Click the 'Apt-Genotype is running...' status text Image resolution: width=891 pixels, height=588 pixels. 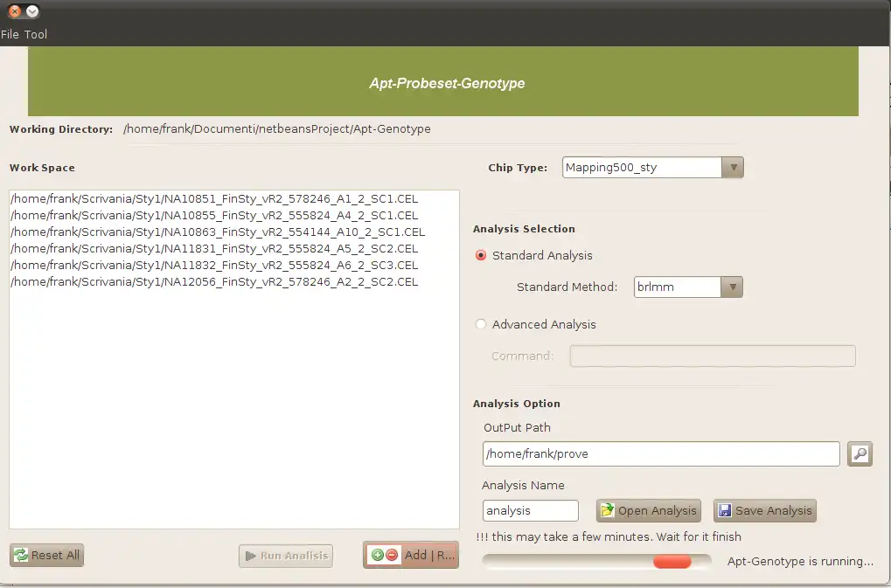pos(800,561)
